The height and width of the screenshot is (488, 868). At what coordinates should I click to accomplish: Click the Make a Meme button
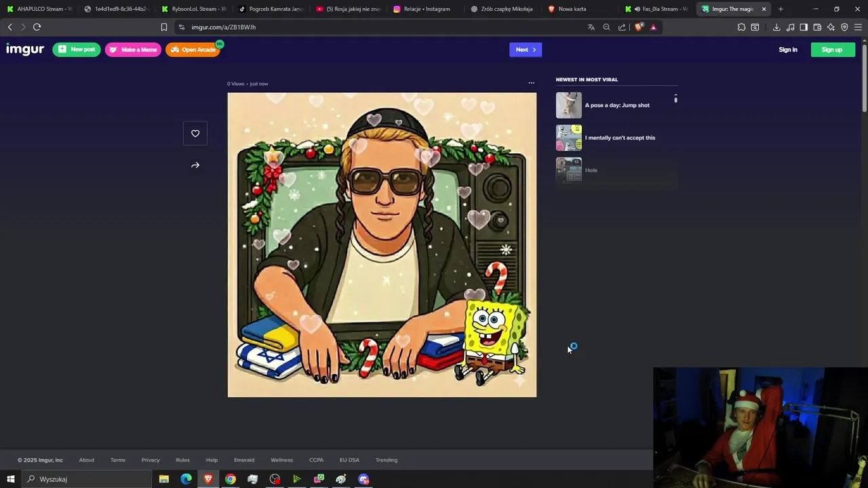[x=133, y=49]
